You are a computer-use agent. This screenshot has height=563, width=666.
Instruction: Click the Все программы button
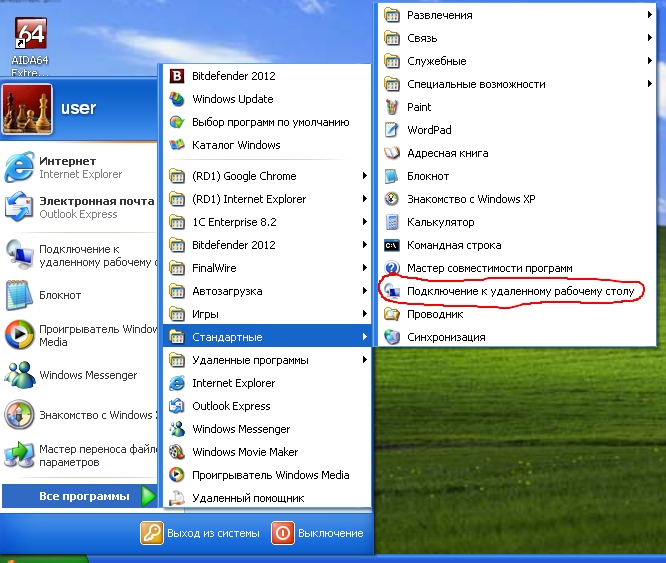(79, 496)
